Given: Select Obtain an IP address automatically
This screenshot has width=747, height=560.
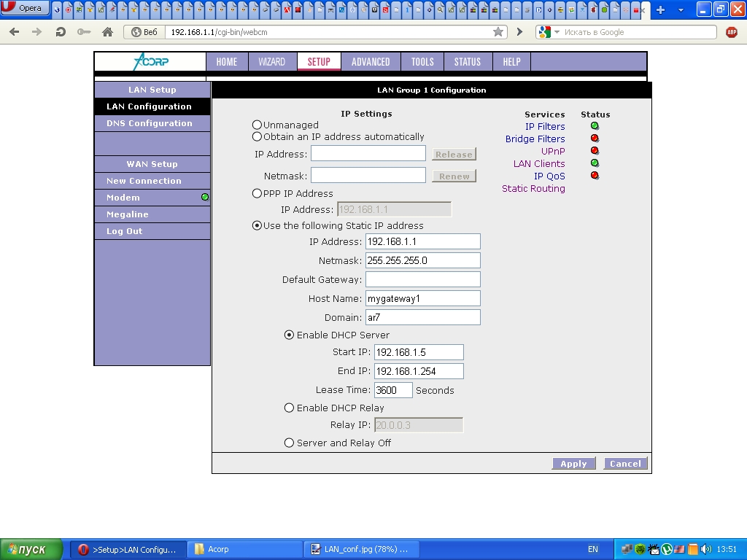Looking at the screenshot, I should [x=257, y=136].
